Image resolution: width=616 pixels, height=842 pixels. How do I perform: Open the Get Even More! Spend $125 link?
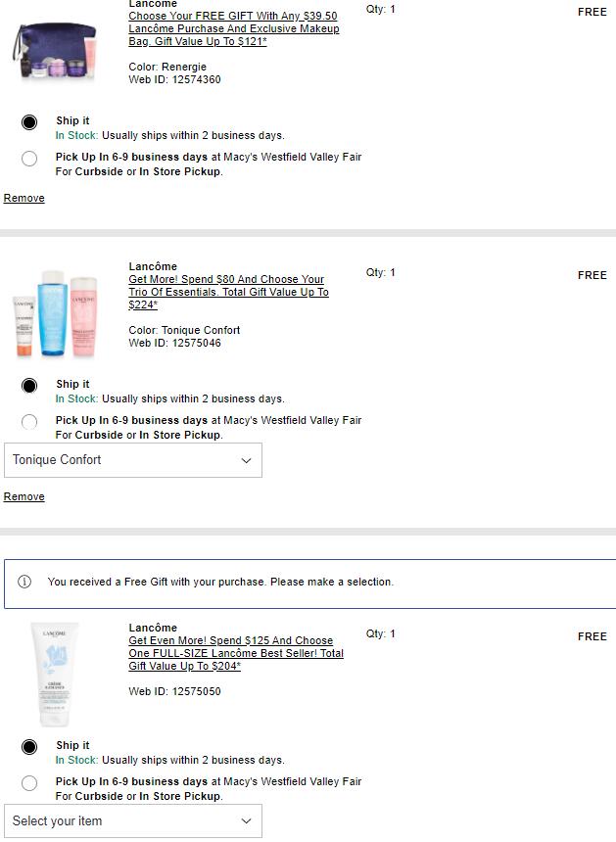pyautogui.click(x=235, y=653)
